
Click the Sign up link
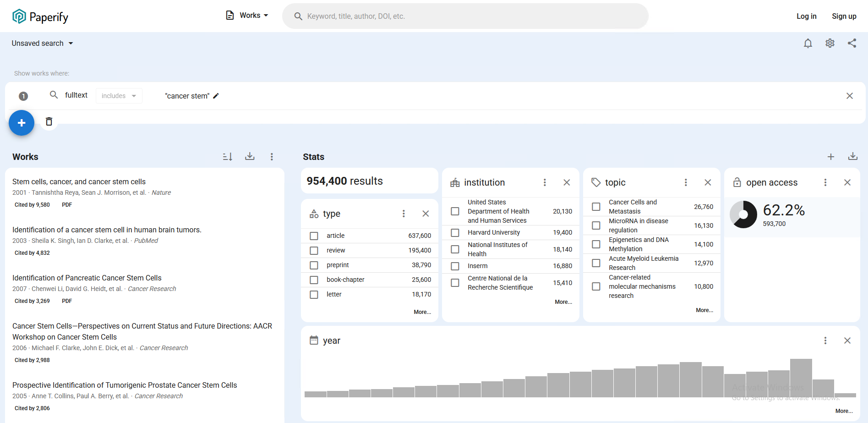[x=844, y=16]
